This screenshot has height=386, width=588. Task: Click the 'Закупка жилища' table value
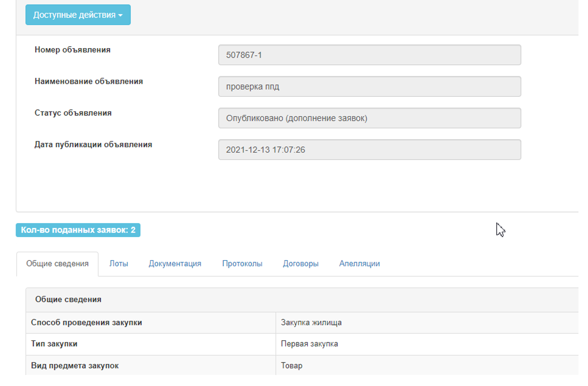coord(311,323)
